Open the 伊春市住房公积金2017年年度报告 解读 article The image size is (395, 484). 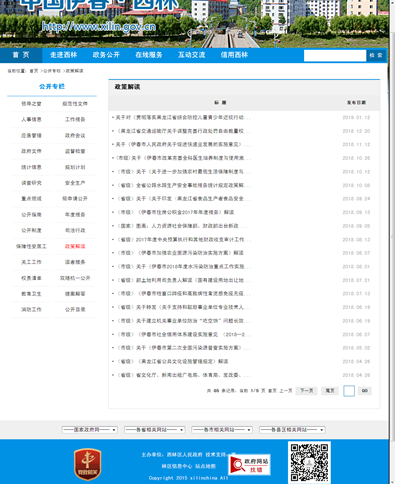175,212
